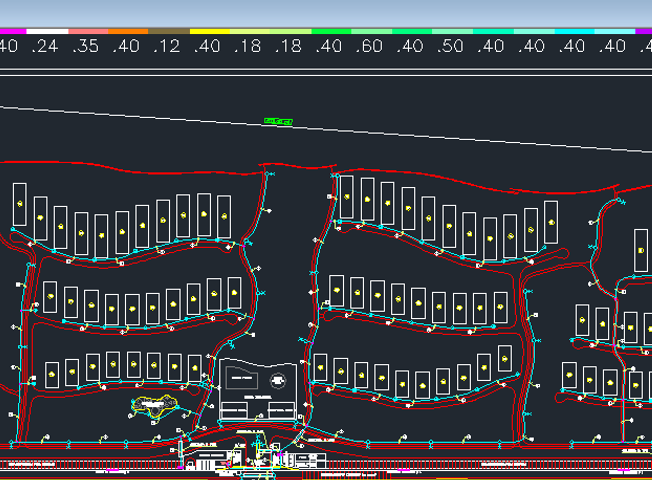This screenshot has height=480, width=652.
Task: Pick the salmon pink color swatch
Action: (88, 31)
